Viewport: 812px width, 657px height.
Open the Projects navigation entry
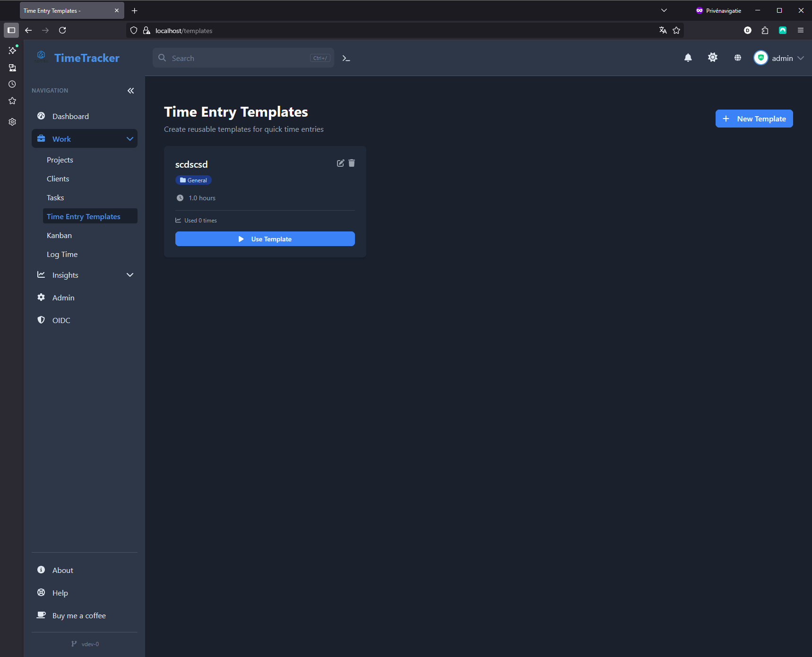[x=60, y=160]
